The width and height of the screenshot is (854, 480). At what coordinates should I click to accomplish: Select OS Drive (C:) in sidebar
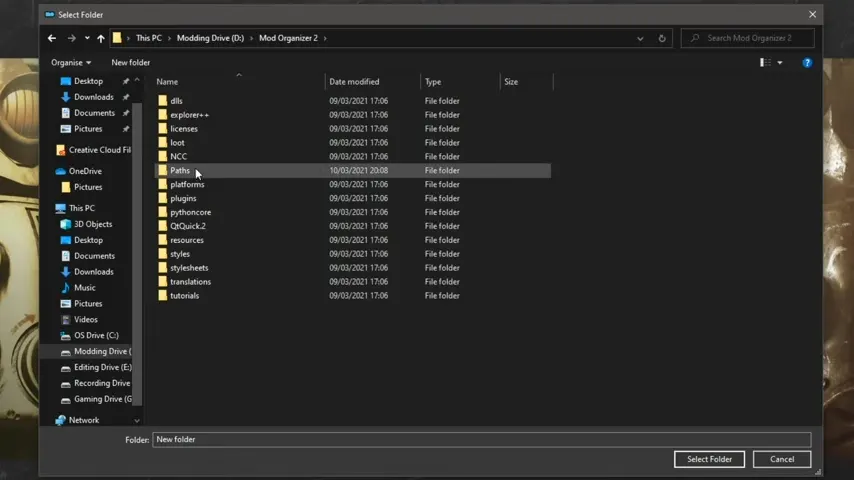(96, 336)
